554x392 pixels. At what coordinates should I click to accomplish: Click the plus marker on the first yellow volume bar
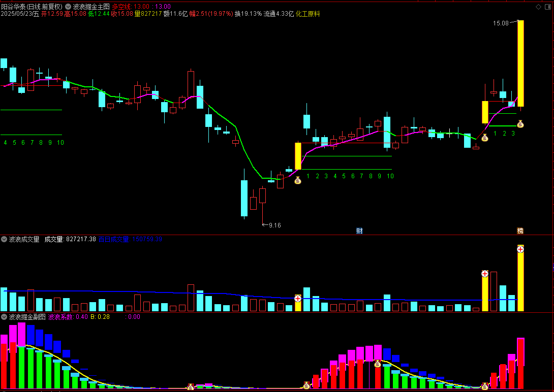pos(298,299)
